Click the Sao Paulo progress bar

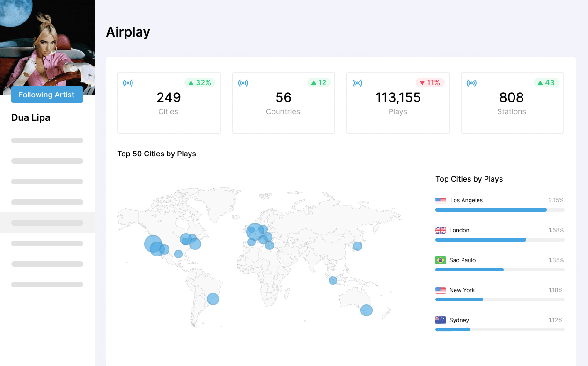(500, 270)
